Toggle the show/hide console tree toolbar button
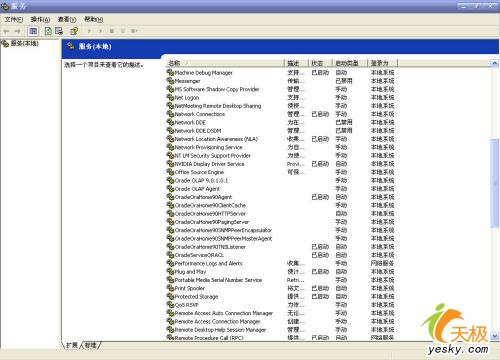Image resolution: width=500 pixels, height=360 pixels. (x=33, y=31)
